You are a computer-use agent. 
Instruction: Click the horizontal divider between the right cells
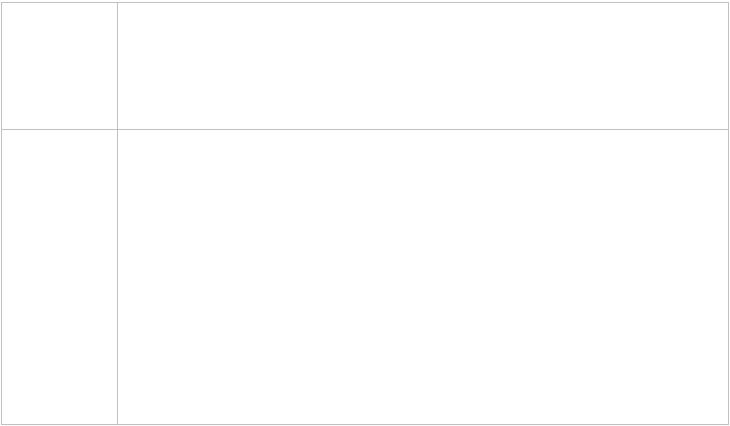pos(423,129)
